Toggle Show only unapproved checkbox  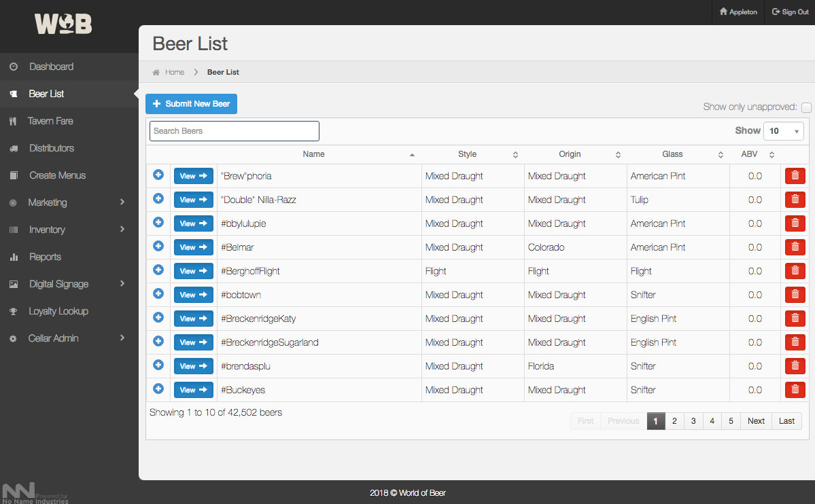(x=806, y=107)
